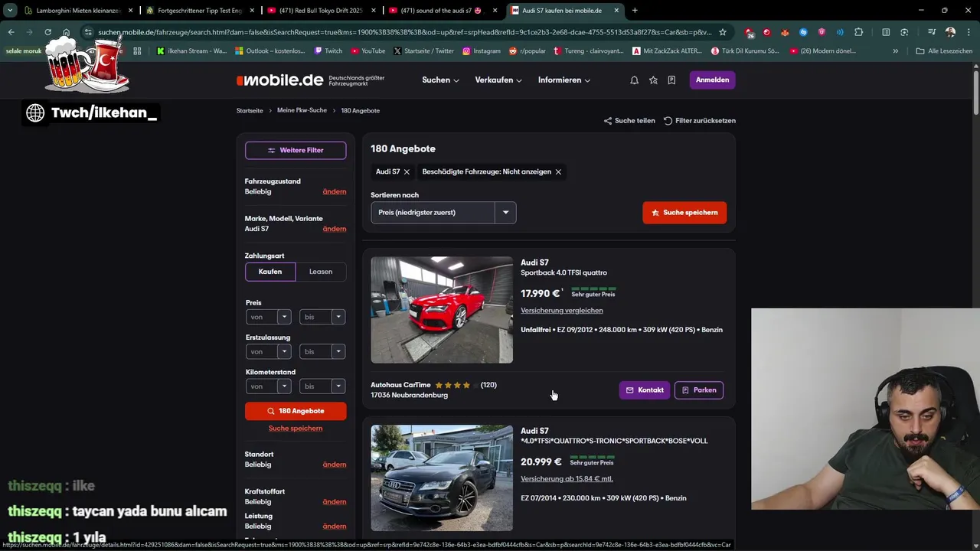
Task: Bookmark this page with the star icon
Action: (x=722, y=32)
